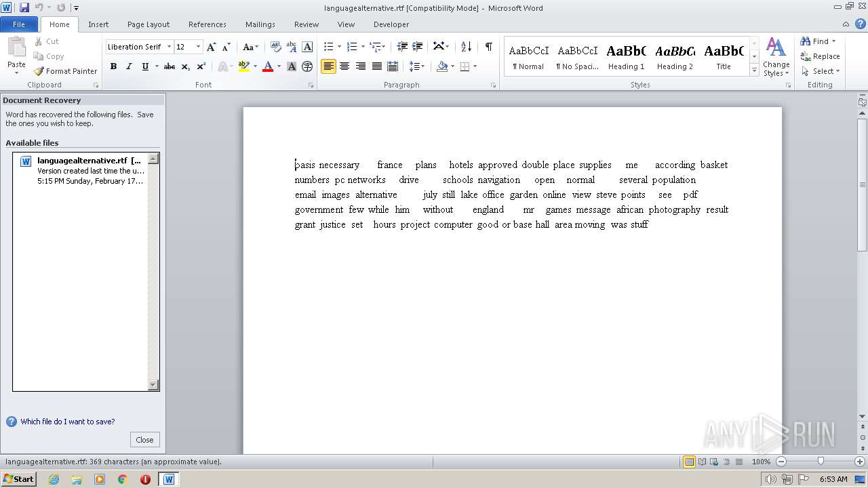Toggle character shading
This screenshot has height=488, width=868.
click(292, 66)
